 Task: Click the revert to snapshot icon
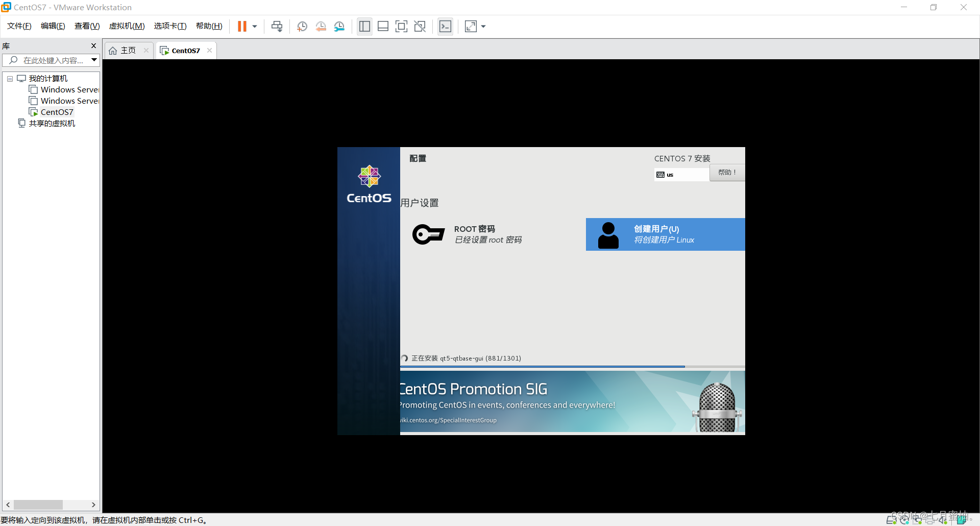321,26
